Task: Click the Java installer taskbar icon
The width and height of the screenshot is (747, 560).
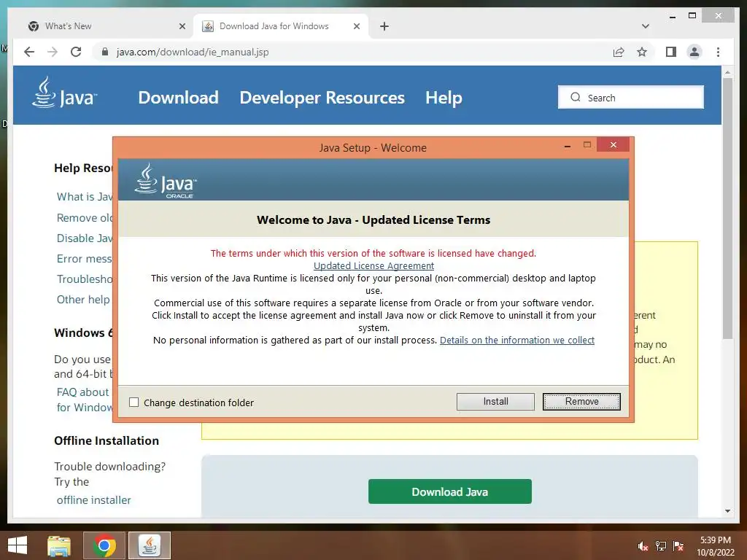Action: [149, 545]
